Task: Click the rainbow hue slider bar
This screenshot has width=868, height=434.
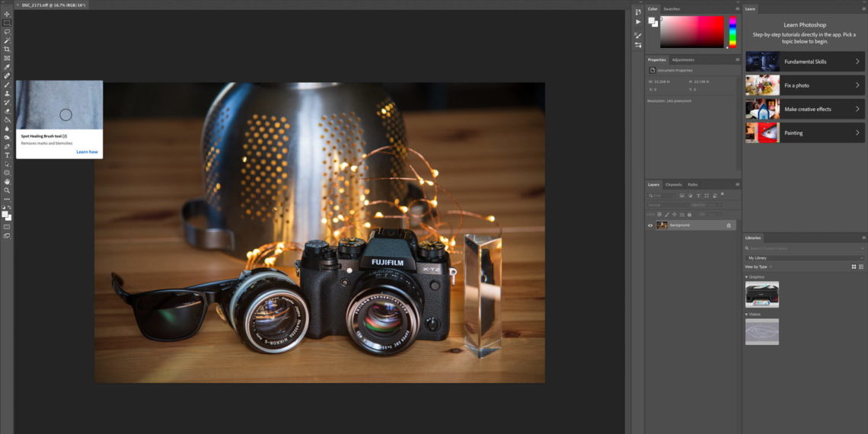Action: pyautogui.click(x=732, y=31)
